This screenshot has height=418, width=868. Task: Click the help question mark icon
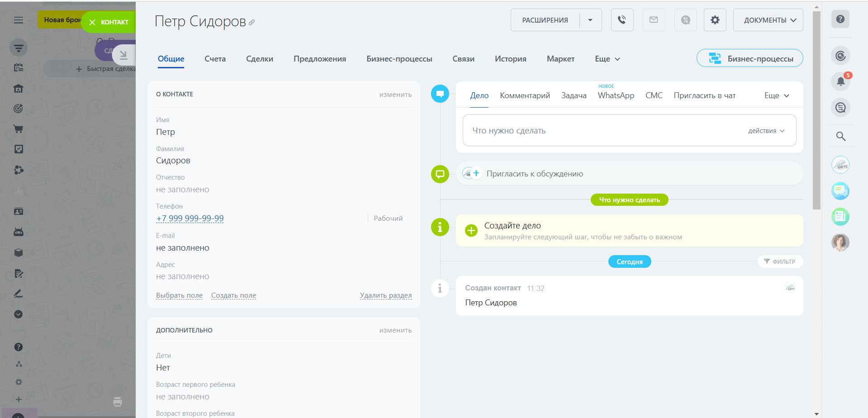840,19
